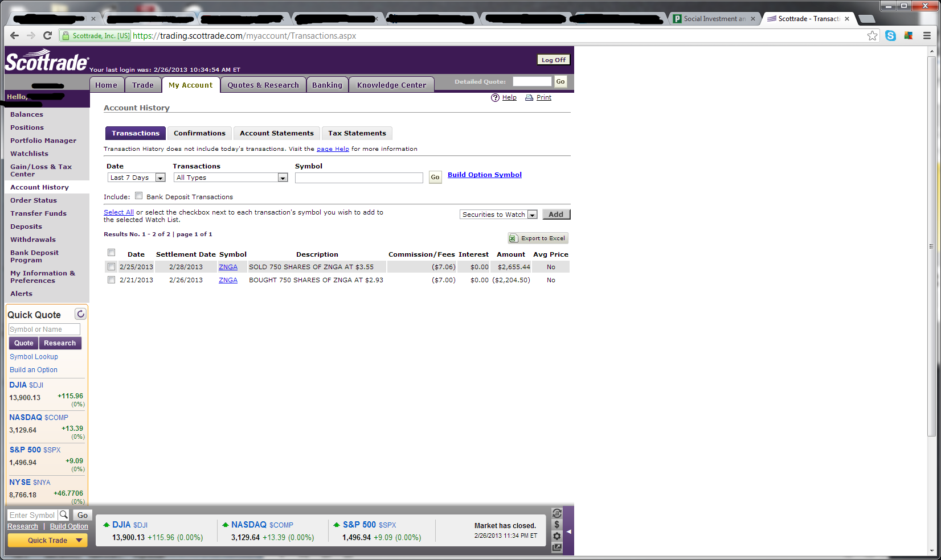Click the Export to Excel icon

point(513,238)
